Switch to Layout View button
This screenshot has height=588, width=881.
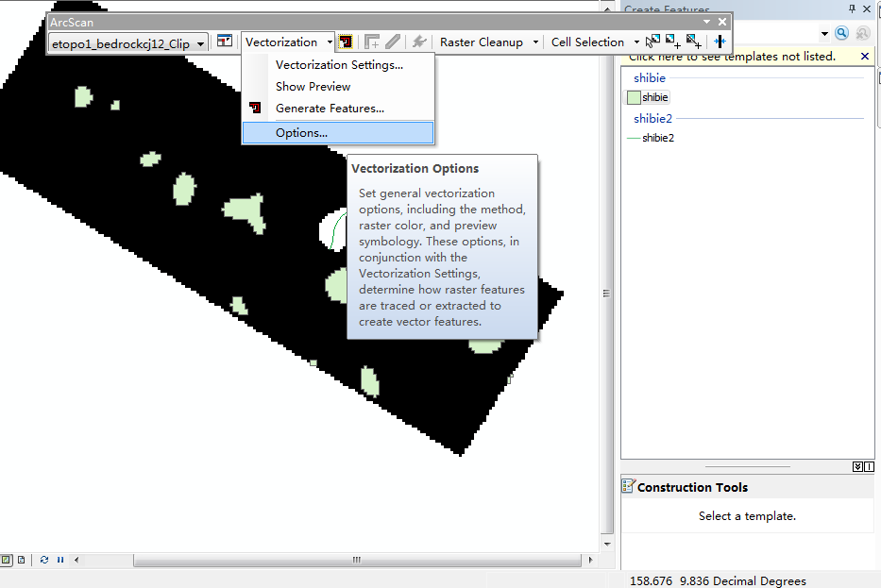22,560
